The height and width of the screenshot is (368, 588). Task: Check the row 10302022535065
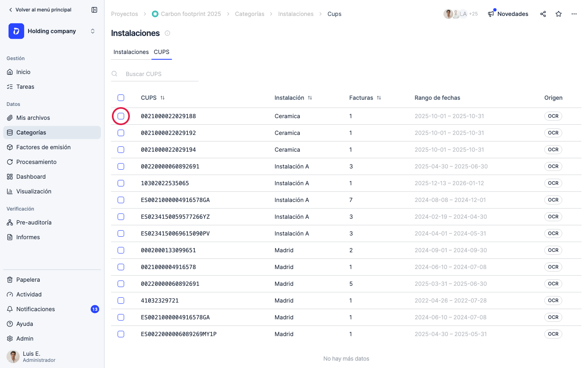[x=121, y=183]
